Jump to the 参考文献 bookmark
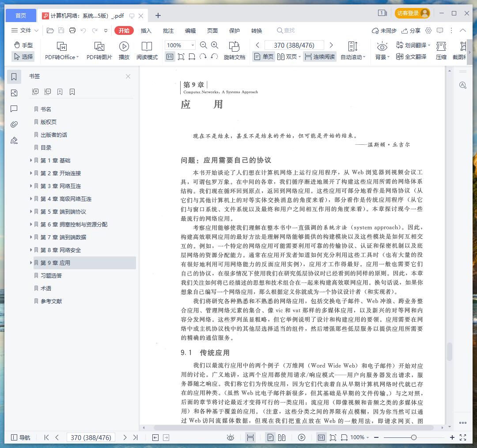Viewport: 477px width, 448px height. (x=51, y=301)
